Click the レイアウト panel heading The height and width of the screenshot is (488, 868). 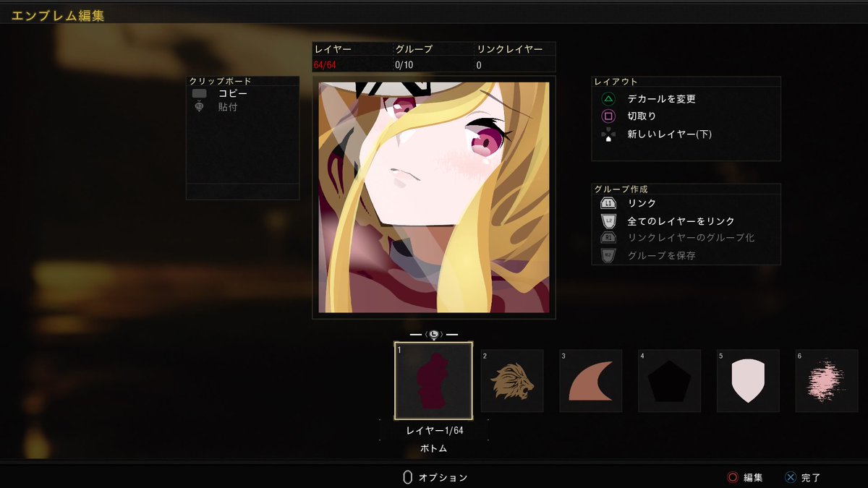[x=616, y=82]
